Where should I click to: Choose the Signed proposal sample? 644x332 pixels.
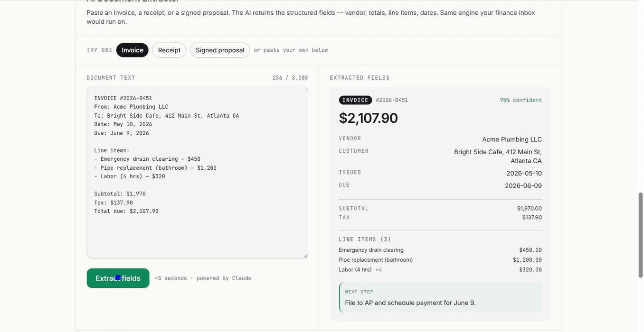[220, 50]
